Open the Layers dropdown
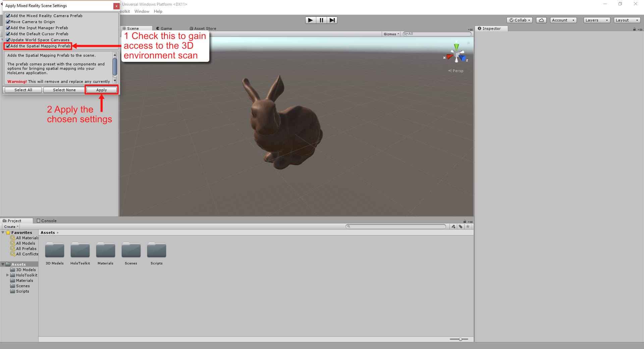This screenshot has height=349, width=644. [x=596, y=20]
